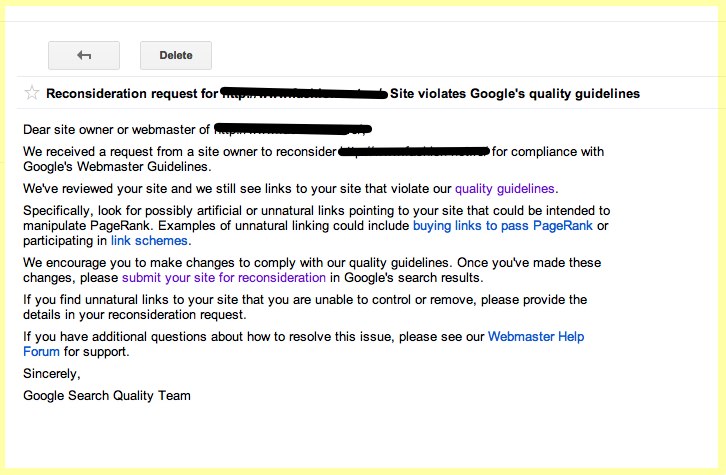The image size is (726, 475).
Task: Click the 'Sincerely,' closing text
Action: [x=51, y=373]
